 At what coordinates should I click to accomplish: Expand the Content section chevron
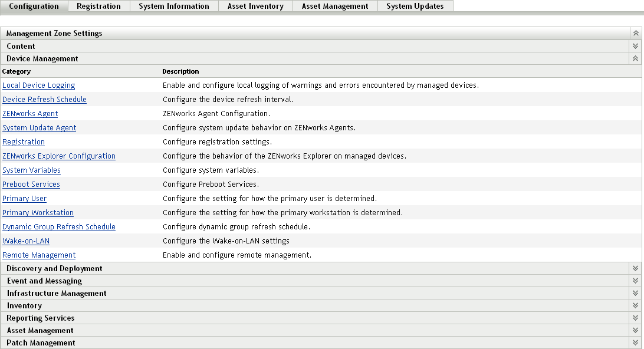[x=635, y=46]
